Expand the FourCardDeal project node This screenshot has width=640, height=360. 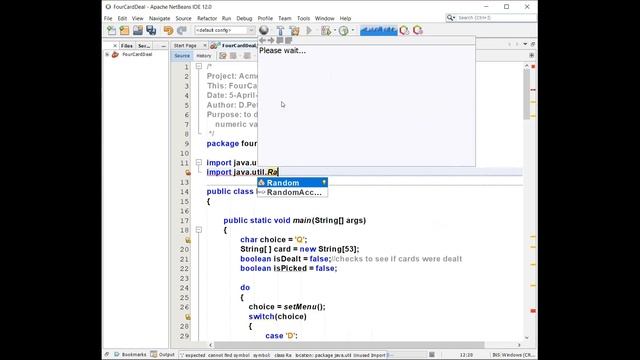(x=107, y=54)
